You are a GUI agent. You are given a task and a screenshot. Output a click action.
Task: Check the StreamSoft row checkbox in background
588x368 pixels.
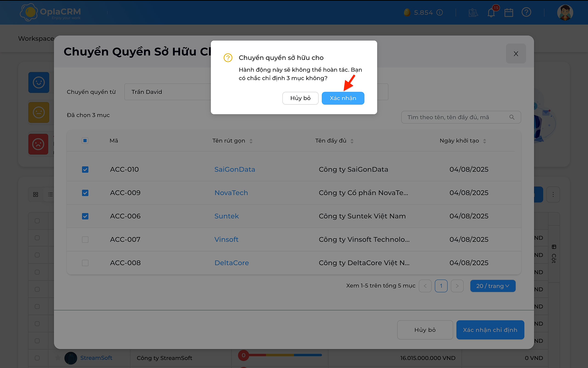point(37,358)
